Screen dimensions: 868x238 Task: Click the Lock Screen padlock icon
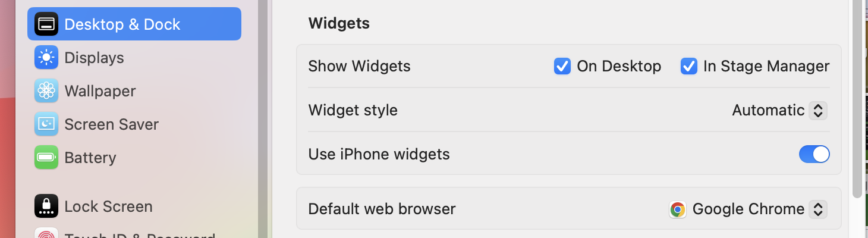[46, 206]
